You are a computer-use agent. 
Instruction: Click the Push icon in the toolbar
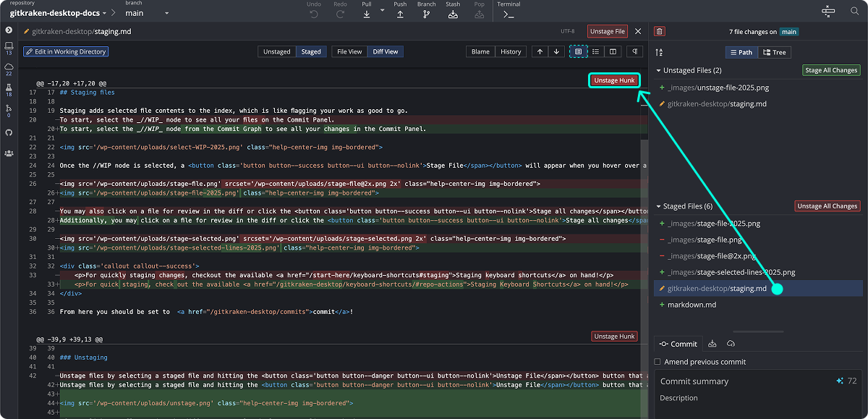400,13
